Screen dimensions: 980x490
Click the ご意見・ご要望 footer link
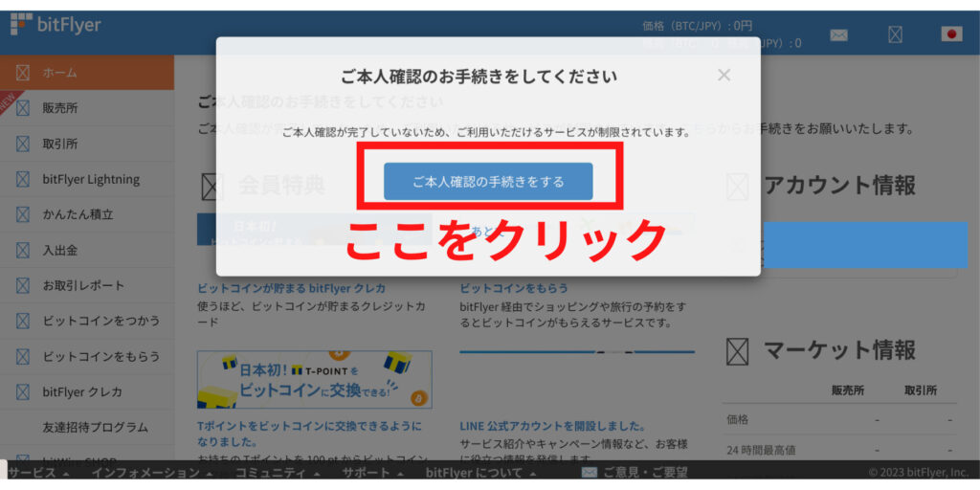(635, 473)
